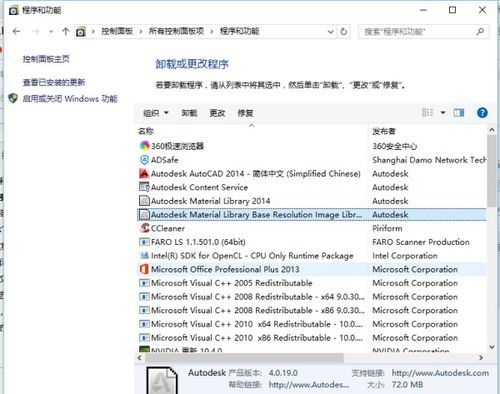Click the Visual C++ 2005 Redistributable icon
The image size is (500, 394).
point(144,283)
